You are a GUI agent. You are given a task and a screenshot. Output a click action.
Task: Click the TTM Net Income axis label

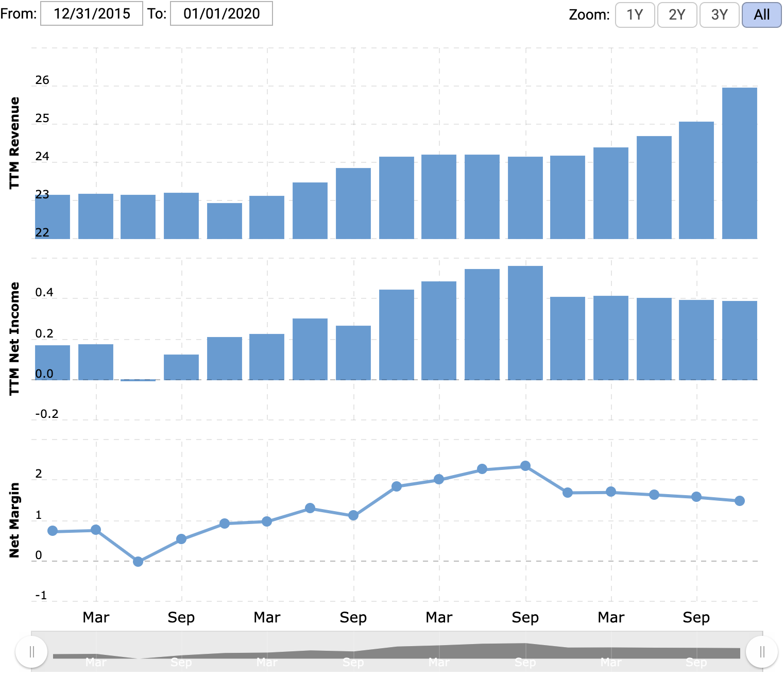tap(14, 339)
